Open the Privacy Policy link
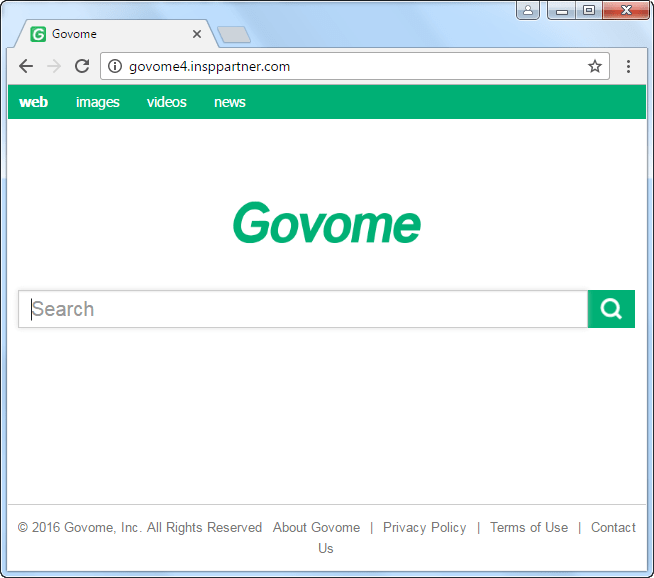This screenshot has height=578, width=654. [424, 528]
